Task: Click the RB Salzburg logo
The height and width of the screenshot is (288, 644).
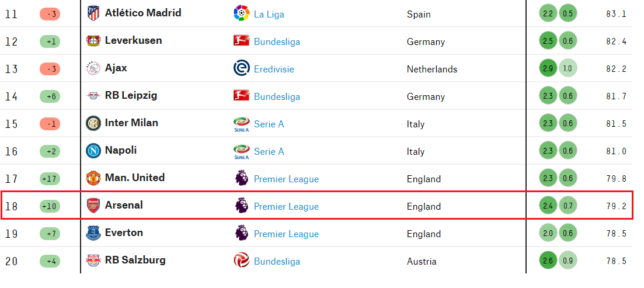Action: pyautogui.click(x=93, y=261)
